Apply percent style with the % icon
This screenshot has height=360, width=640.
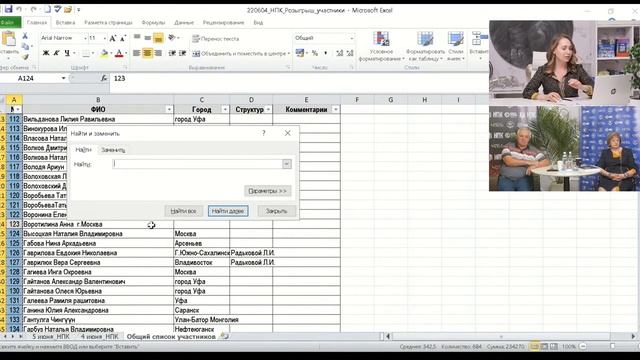(315, 53)
